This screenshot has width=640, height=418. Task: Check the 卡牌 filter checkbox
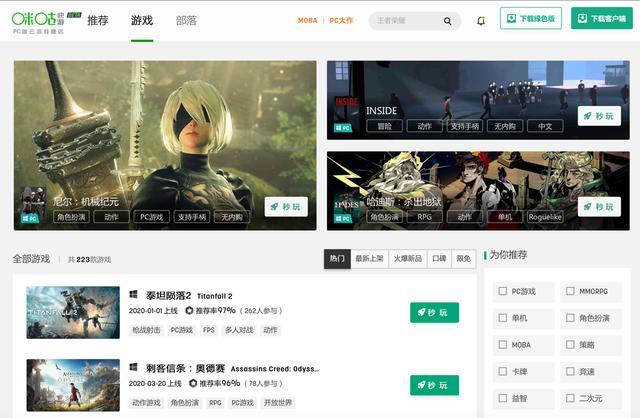503,371
